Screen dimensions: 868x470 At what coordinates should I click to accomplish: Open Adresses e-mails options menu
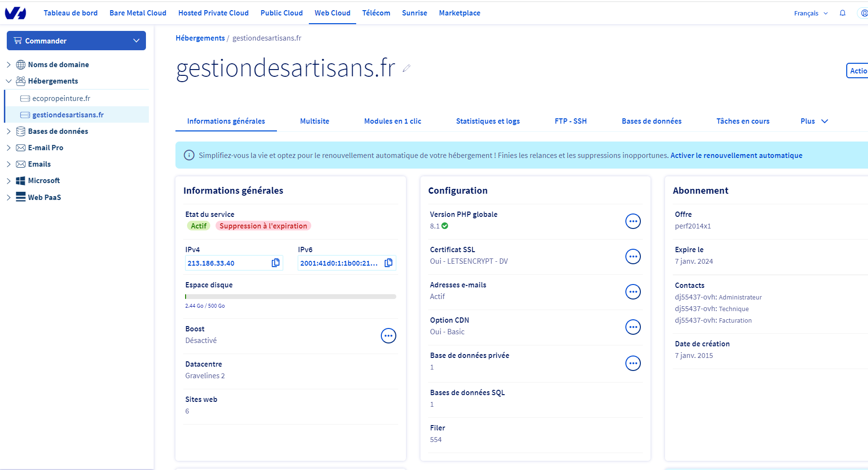(x=633, y=292)
